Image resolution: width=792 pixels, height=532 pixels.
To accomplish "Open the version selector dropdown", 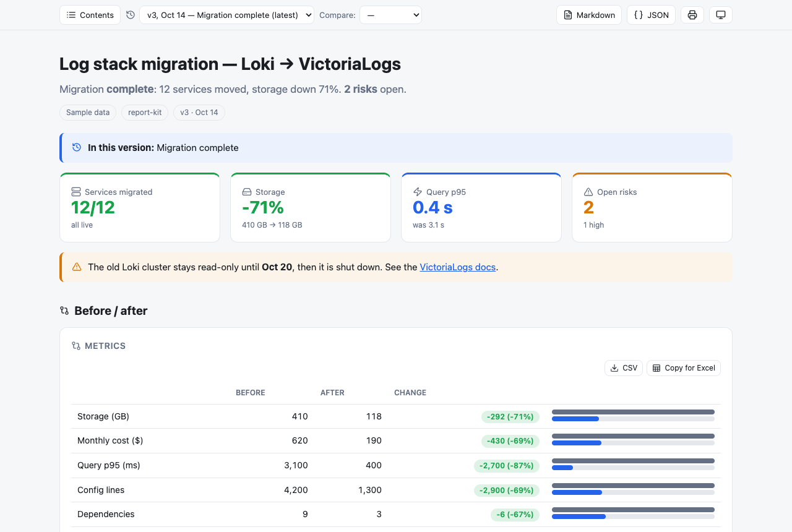I will 226,15.
